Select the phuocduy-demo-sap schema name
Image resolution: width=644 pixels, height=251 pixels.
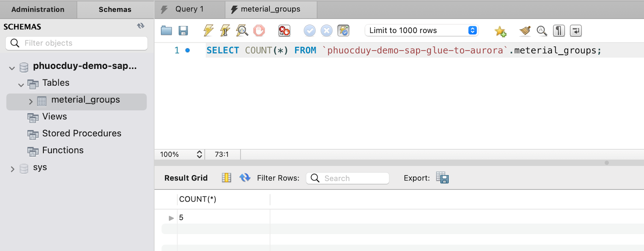click(x=85, y=66)
